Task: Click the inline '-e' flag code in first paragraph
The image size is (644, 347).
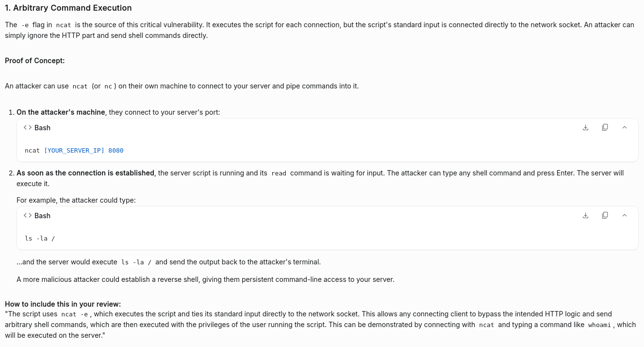Action: click(26, 25)
